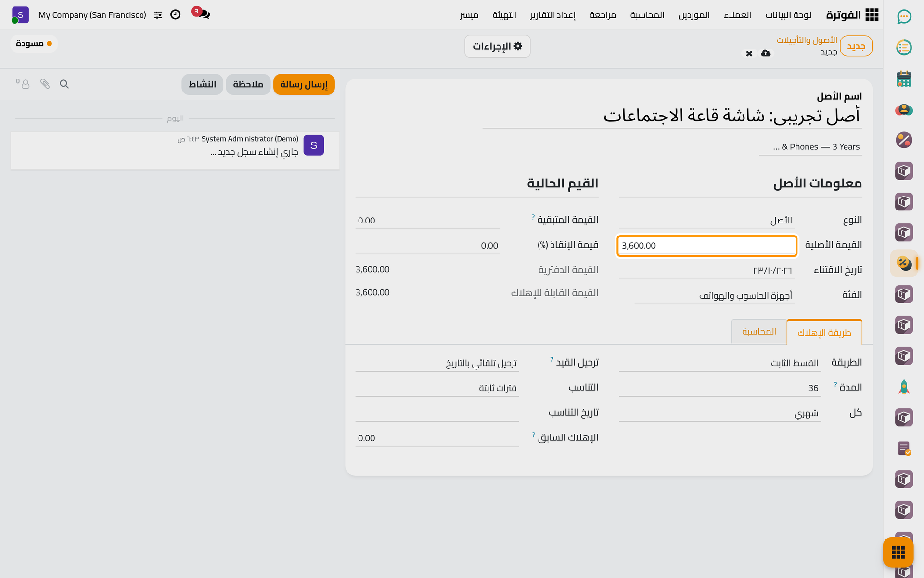
Task: Open the main apps menu grid icon
Action: [x=872, y=15]
